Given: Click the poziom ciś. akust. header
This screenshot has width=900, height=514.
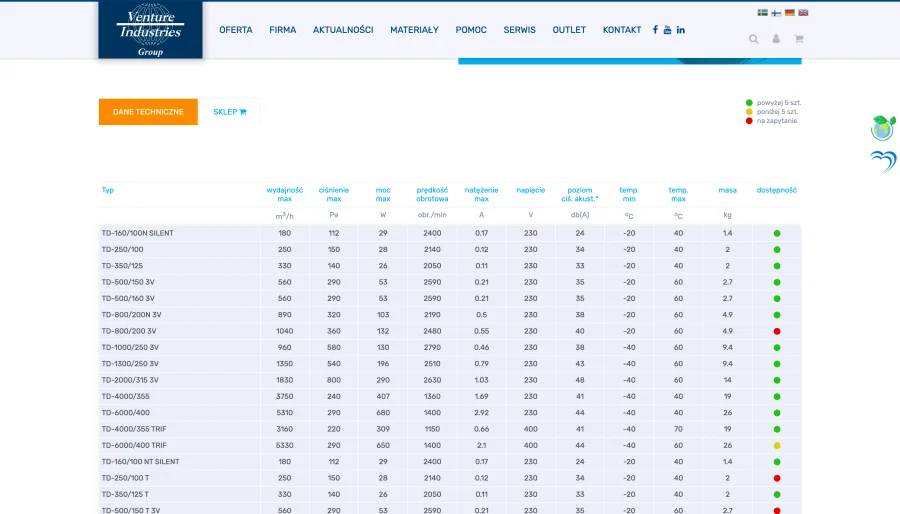Looking at the screenshot, I should pyautogui.click(x=580, y=194).
